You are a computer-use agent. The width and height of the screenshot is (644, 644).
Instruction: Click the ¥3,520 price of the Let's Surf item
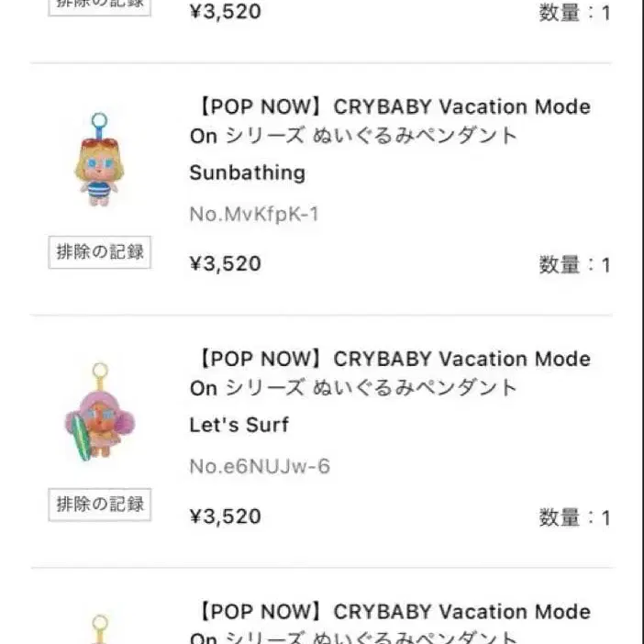point(225,516)
